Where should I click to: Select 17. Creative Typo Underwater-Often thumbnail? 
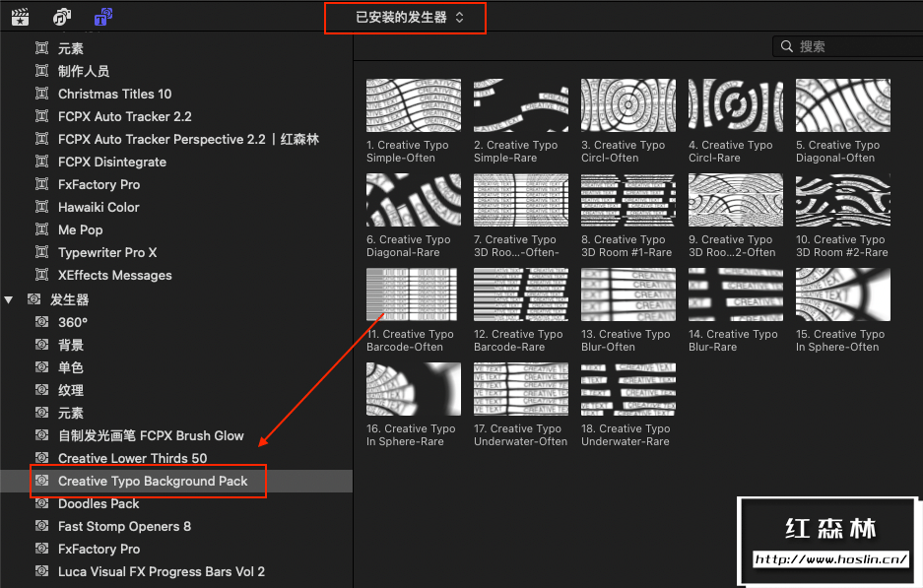click(521, 389)
